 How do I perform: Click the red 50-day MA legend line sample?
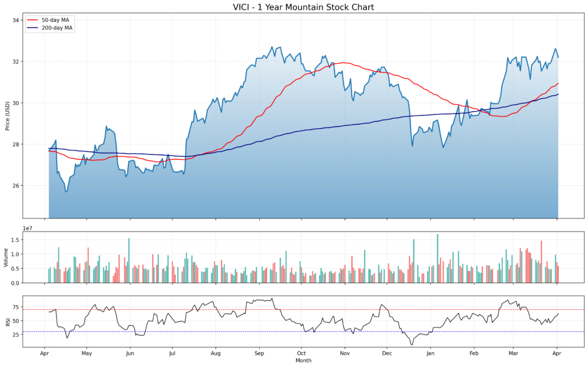pos(33,20)
